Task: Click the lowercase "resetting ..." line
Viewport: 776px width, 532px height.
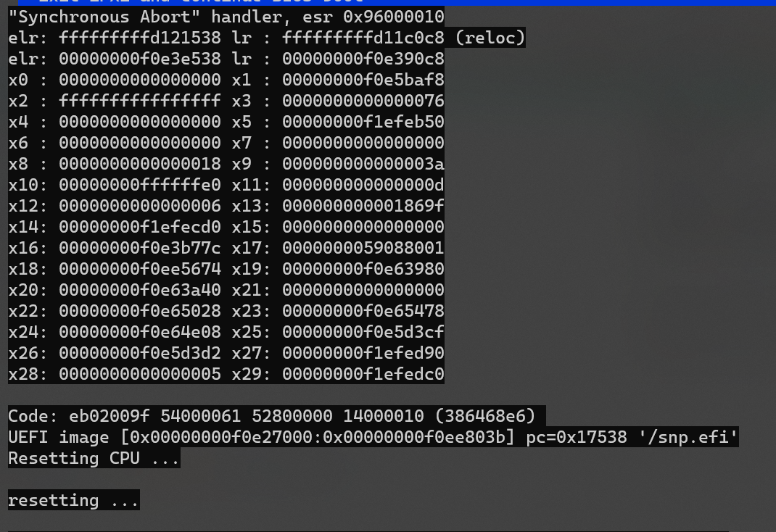Action: (x=73, y=500)
